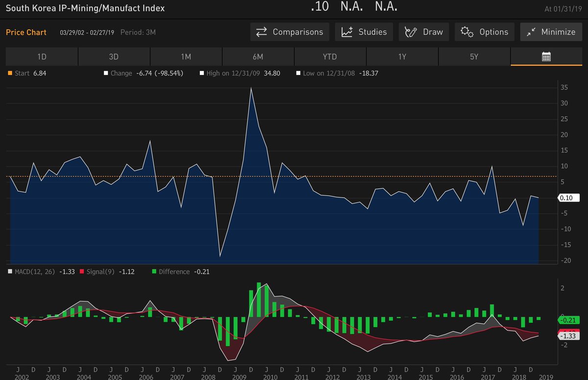Image resolution: width=588 pixels, height=380 pixels.
Task: Select the 1Y range tab
Action: coord(402,56)
